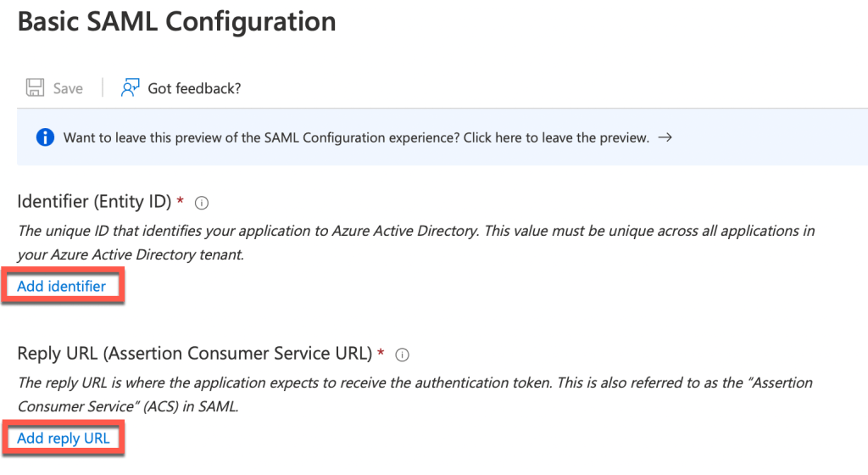Click the Basic SAML Configuration heading
This screenshot has width=868, height=475.
(x=176, y=22)
